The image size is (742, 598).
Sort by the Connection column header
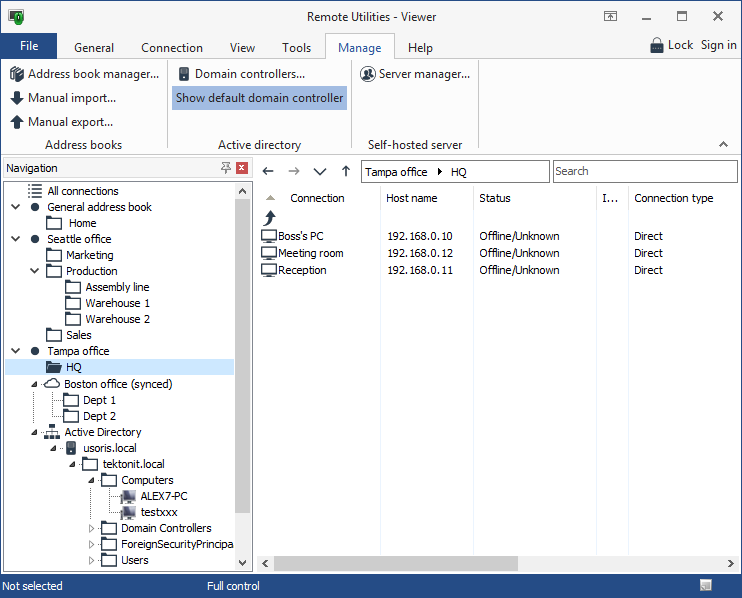point(317,198)
